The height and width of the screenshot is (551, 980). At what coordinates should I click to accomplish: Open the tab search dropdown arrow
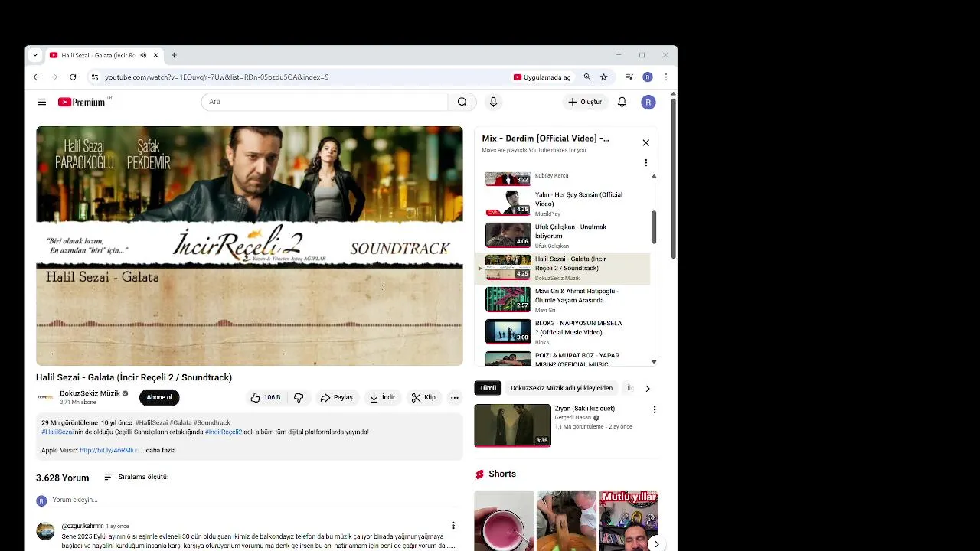pyautogui.click(x=34, y=55)
